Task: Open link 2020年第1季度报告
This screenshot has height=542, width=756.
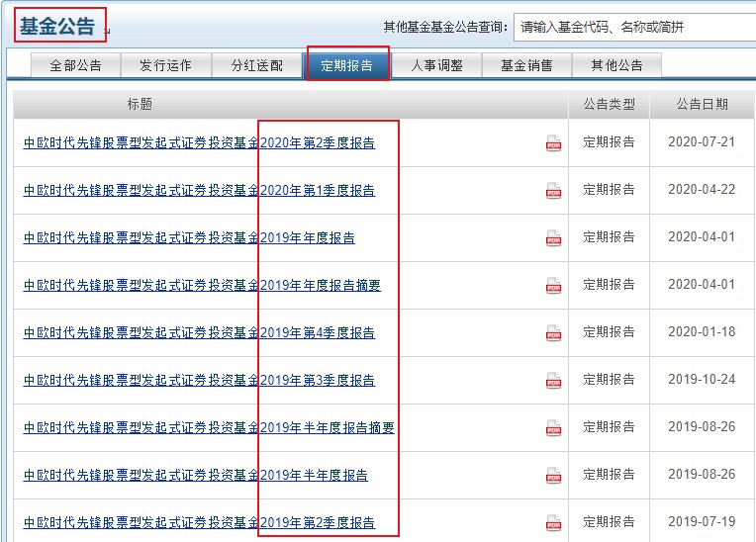Action: tap(199, 191)
